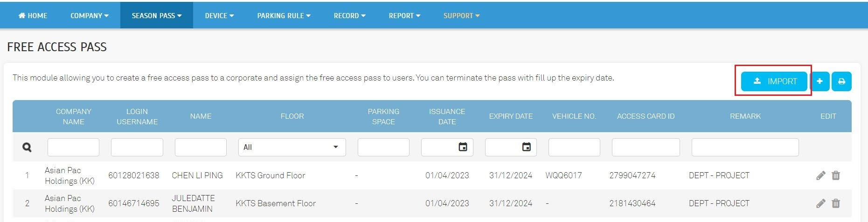This screenshot has height=222, width=868.
Task: Click the Vehicle No. filter field
Action: coord(574,147)
